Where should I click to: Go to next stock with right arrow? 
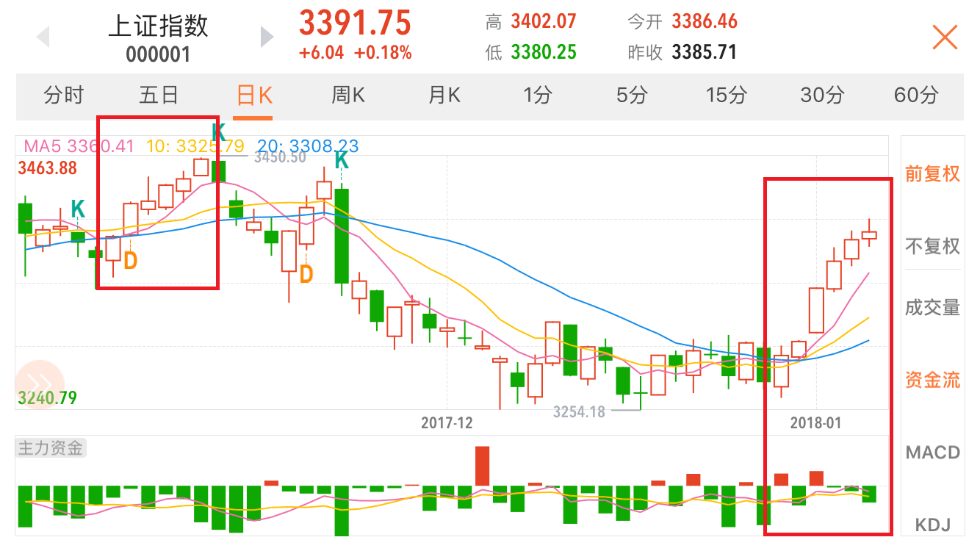click(x=267, y=37)
